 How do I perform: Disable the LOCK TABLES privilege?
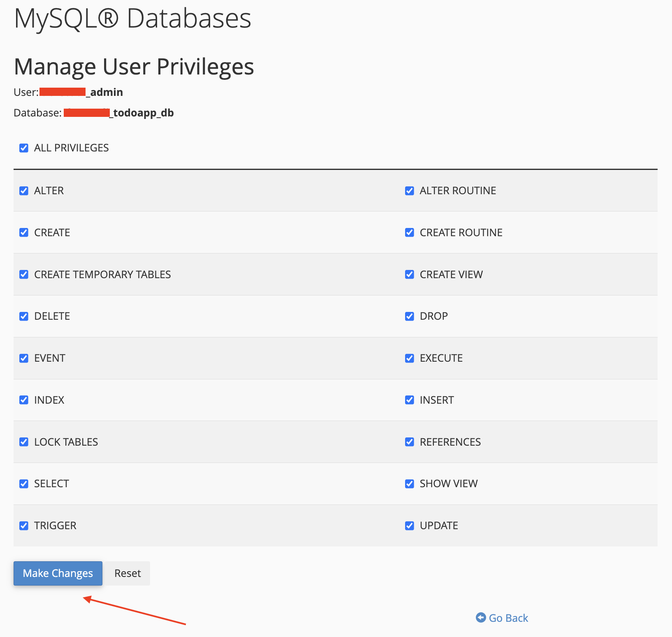(24, 442)
